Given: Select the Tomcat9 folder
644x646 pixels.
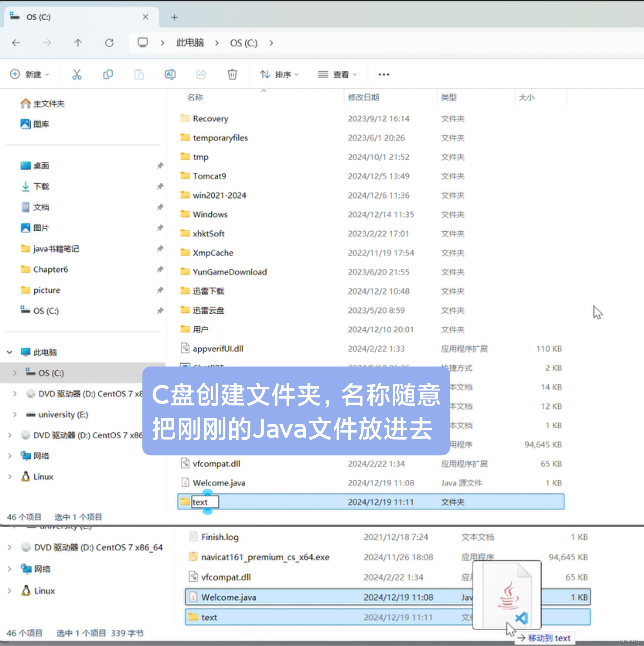Looking at the screenshot, I should [x=209, y=176].
